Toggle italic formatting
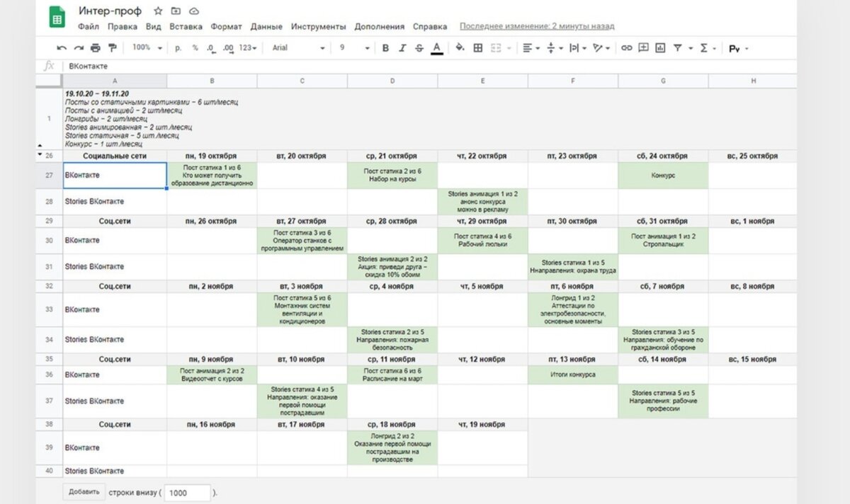This screenshot has width=850, height=504. tap(402, 48)
